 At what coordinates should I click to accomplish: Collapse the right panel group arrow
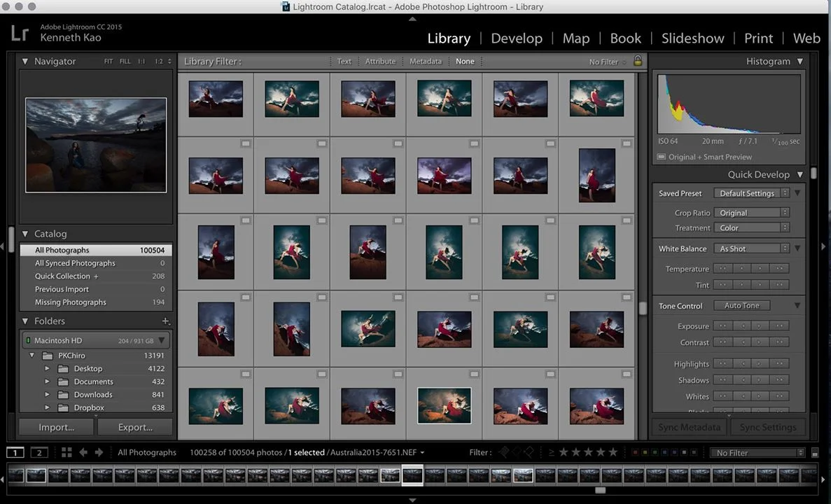coord(823,246)
